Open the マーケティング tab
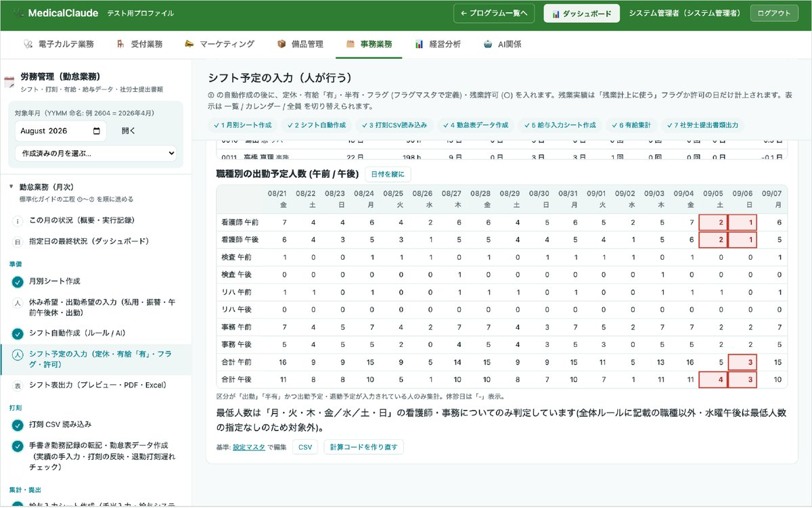 click(219, 44)
